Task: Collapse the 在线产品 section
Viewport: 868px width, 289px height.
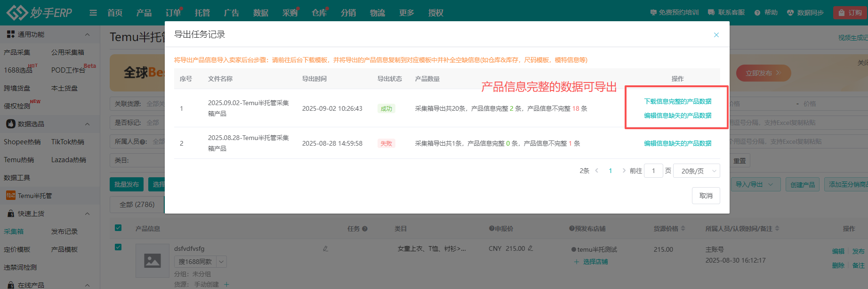Action: (x=87, y=285)
